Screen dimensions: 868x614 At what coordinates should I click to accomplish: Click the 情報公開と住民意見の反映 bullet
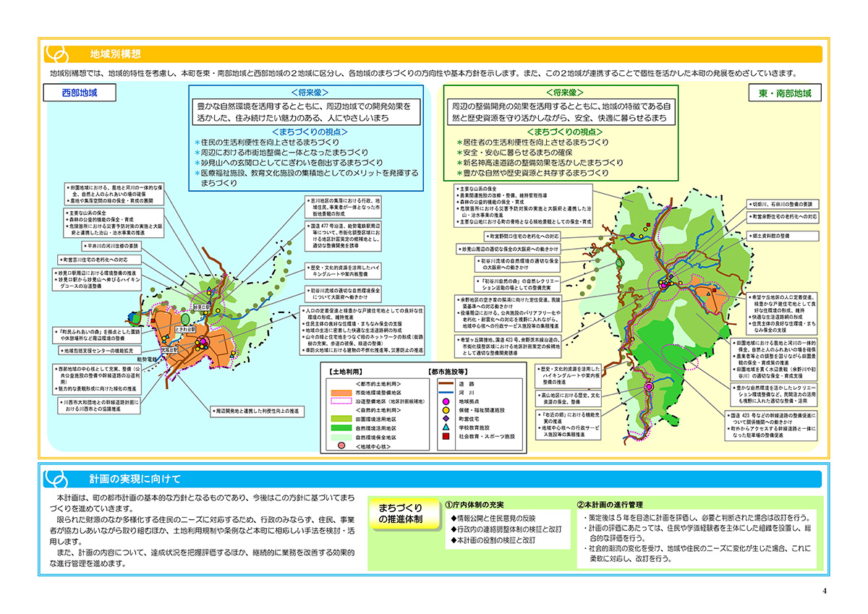(493, 518)
